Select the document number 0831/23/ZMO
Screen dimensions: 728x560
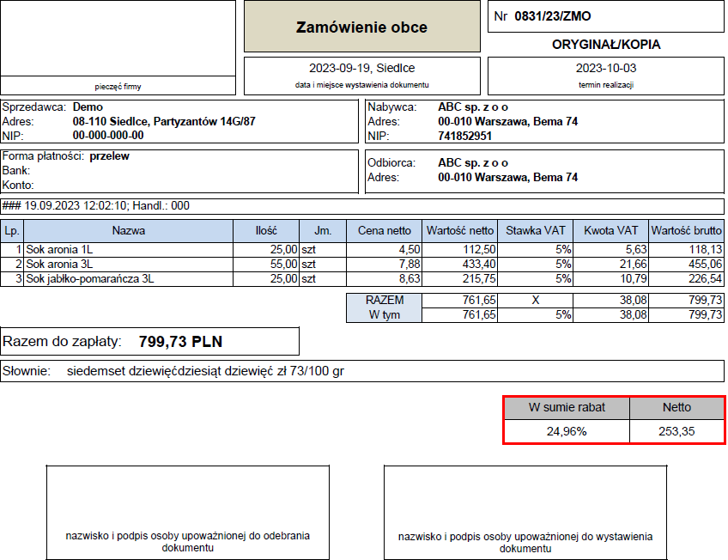[x=552, y=16]
